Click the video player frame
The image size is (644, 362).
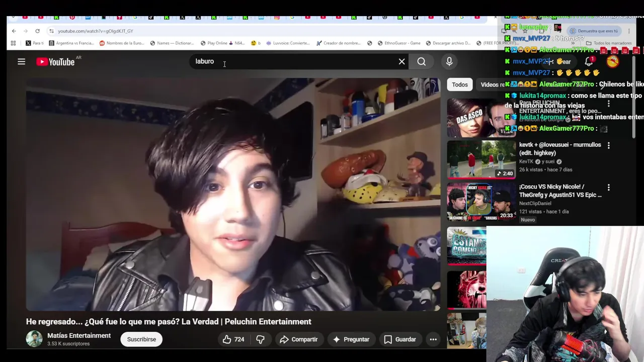233,195
